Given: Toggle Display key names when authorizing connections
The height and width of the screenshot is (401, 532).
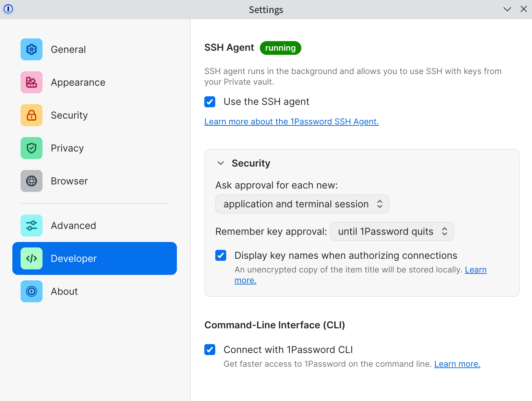Looking at the screenshot, I should coord(221,255).
